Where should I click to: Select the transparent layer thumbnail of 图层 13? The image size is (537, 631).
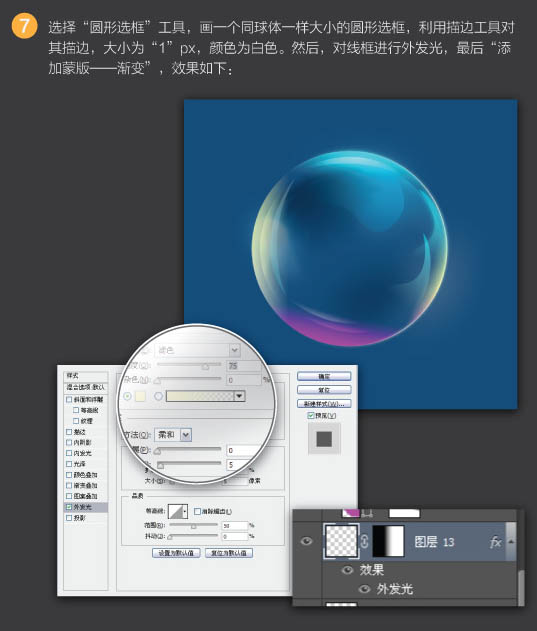click(341, 541)
